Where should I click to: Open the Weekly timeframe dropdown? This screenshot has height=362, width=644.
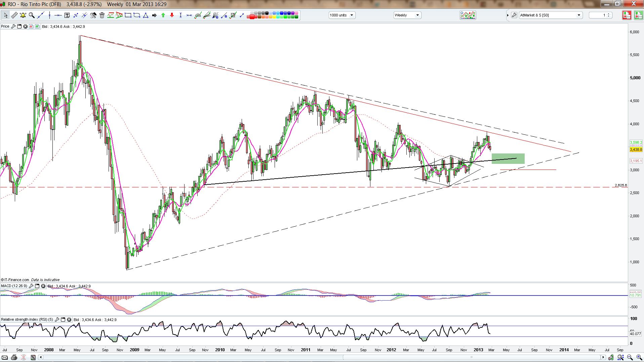417,15
